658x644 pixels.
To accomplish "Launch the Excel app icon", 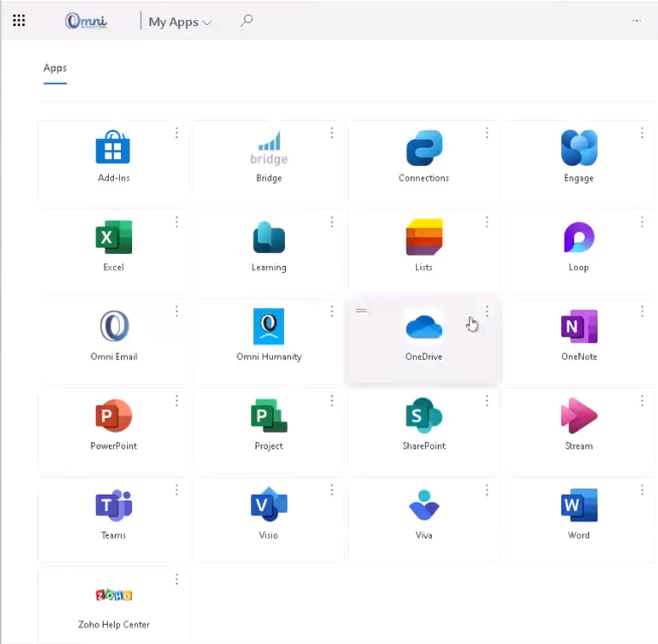I will (114, 237).
